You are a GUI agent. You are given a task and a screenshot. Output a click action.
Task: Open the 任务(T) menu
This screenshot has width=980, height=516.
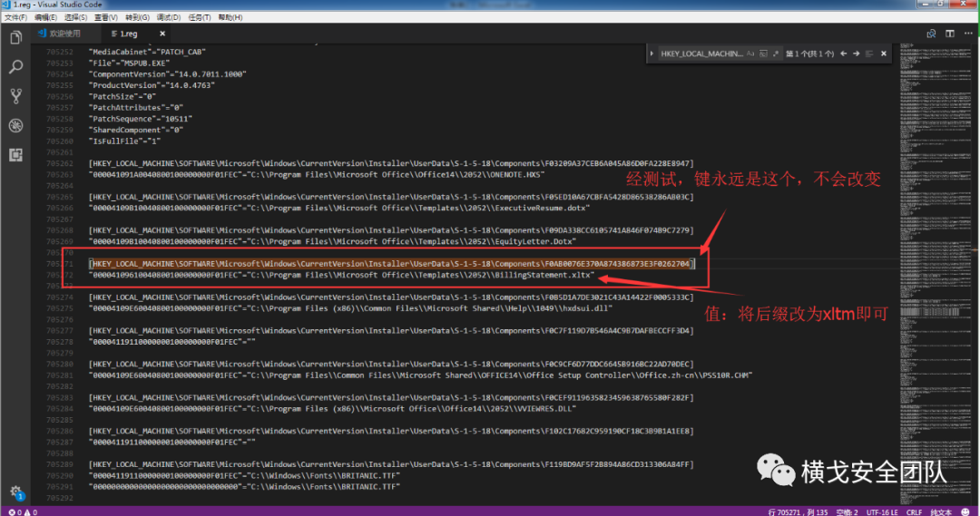[200, 17]
